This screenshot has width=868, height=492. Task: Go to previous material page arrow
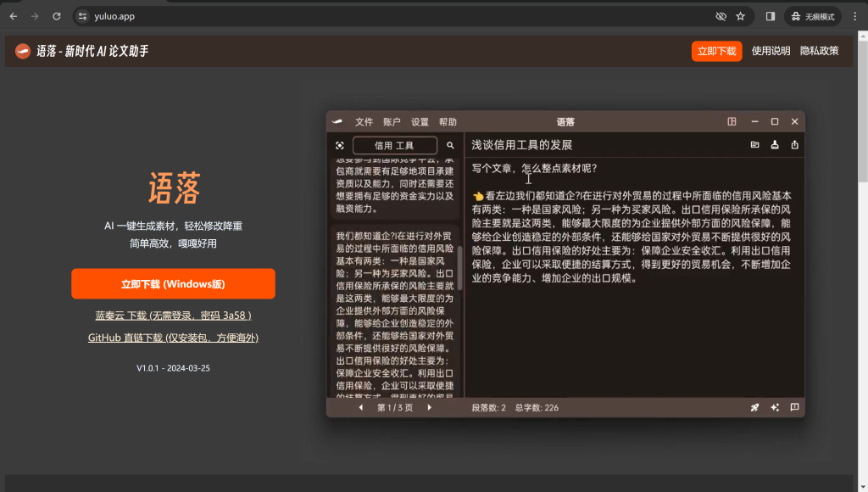coord(361,408)
